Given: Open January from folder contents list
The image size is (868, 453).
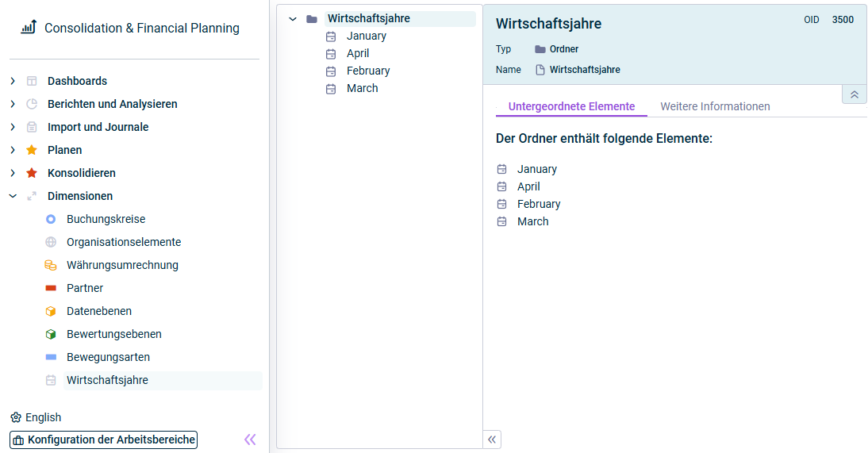Looking at the screenshot, I should click(537, 169).
